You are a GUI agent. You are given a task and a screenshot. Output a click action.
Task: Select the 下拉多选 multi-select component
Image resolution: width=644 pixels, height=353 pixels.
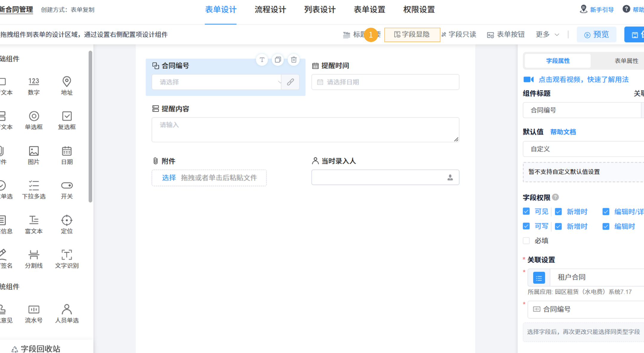point(34,190)
